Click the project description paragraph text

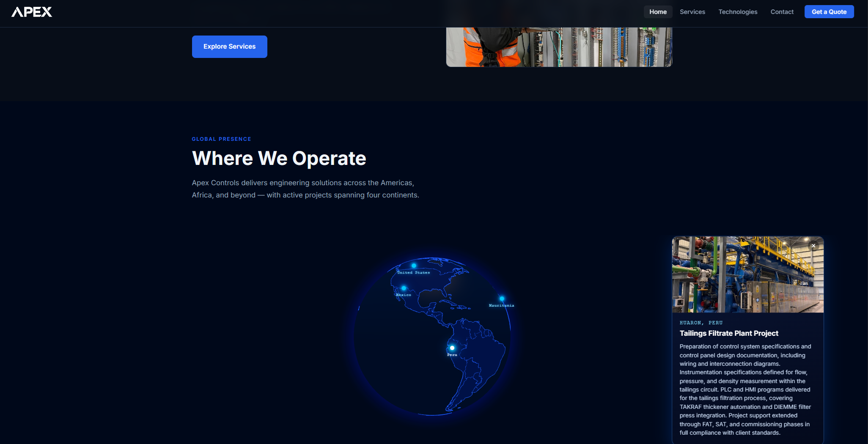coord(745,389)
